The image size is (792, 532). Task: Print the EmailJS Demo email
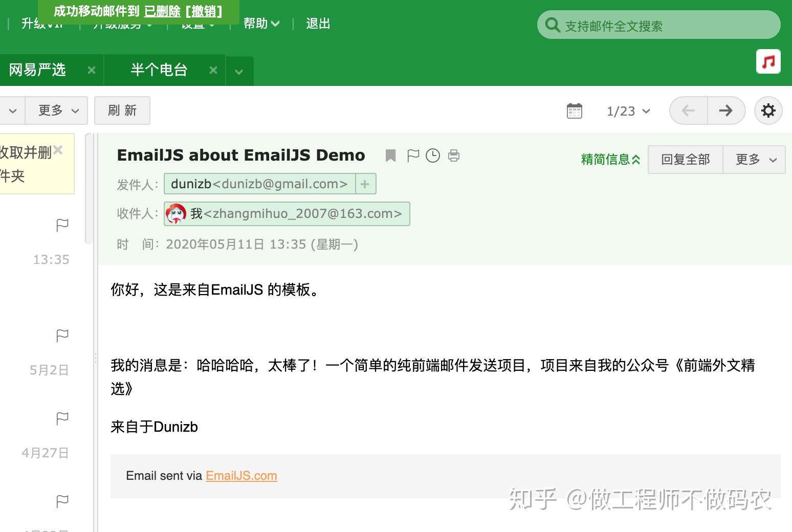(453, 156)
